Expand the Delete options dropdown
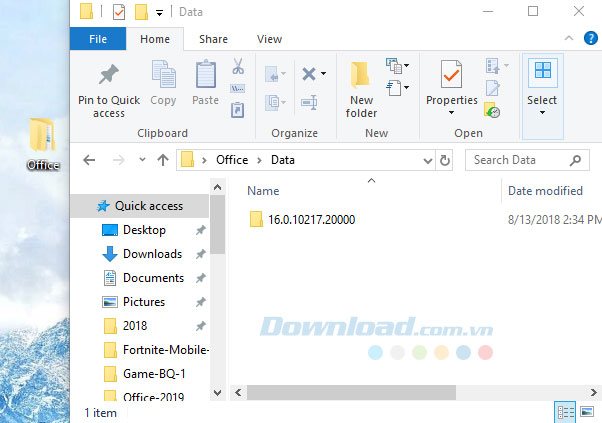Viewport: 602px width, 423px height. coord(324,74)
